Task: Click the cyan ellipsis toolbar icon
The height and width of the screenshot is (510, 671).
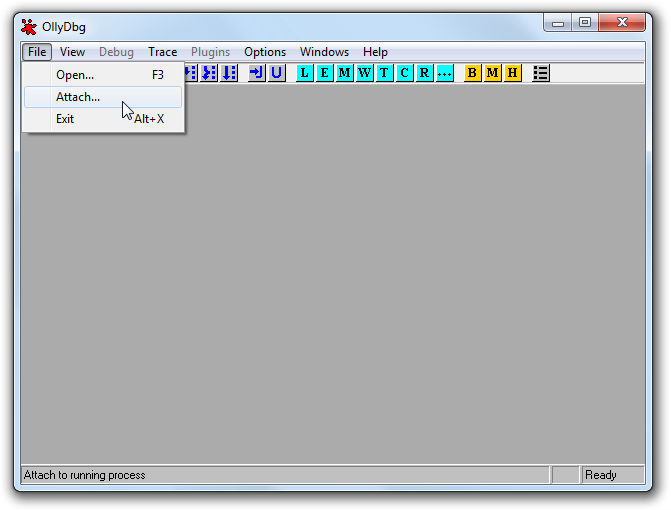Action: 445,73
